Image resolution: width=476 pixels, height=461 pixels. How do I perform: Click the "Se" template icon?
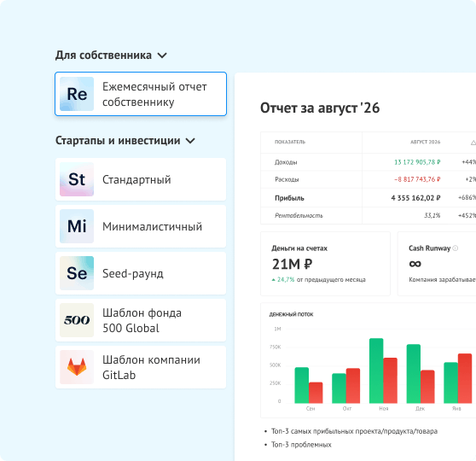coord(77,273)
